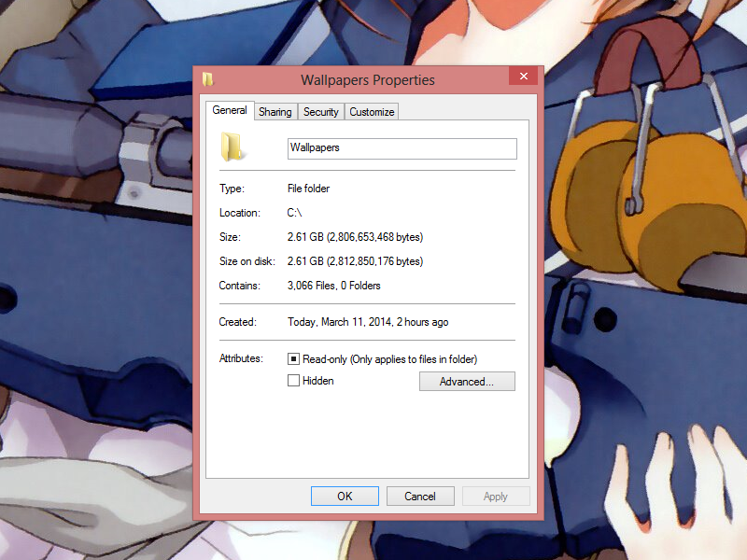The image size is (747, 560).
Task: Click the 'Size on disk:' label
Action: click(247, 261)
